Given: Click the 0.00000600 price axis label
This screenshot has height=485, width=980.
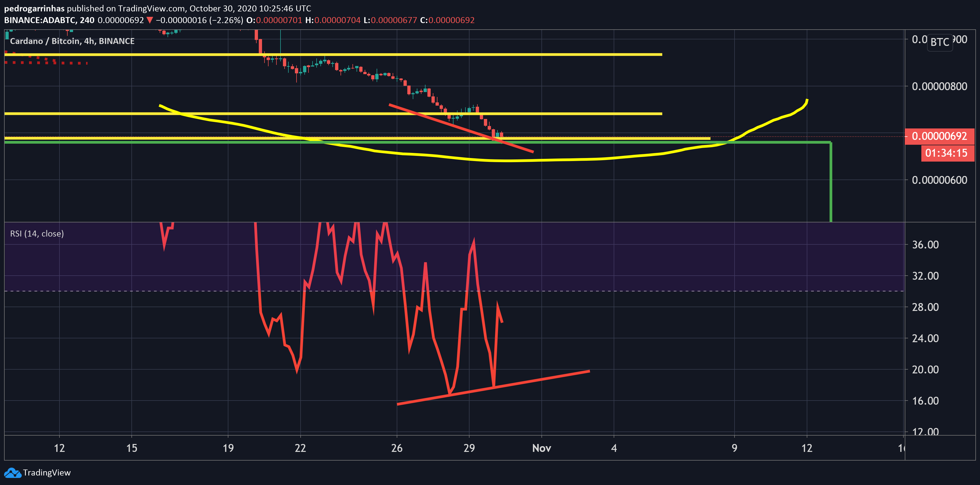Looking at the screenshot, I should click(x=939, y=180).
